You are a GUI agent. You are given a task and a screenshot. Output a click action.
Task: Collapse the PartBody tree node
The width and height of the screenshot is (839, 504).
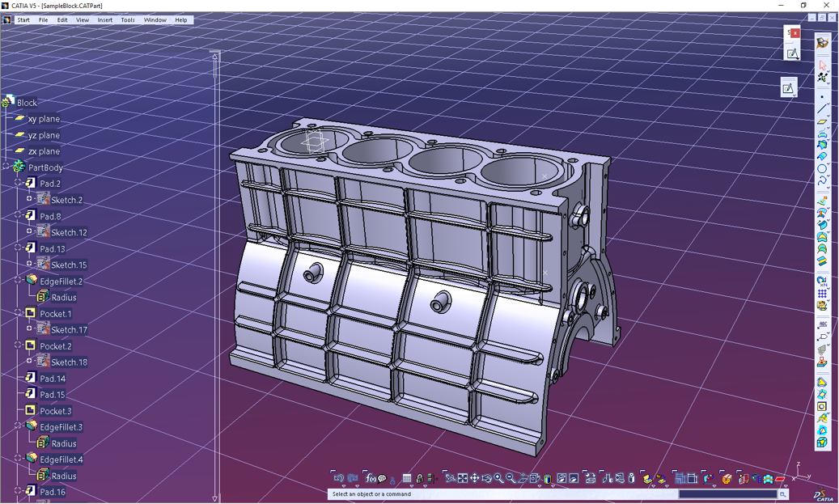click(6, 167)
